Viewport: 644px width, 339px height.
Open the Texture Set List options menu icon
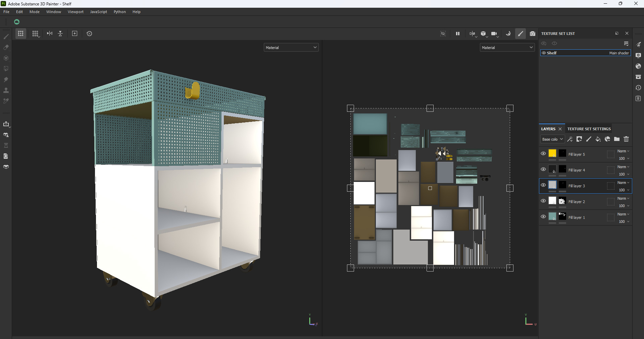[626, 44]
